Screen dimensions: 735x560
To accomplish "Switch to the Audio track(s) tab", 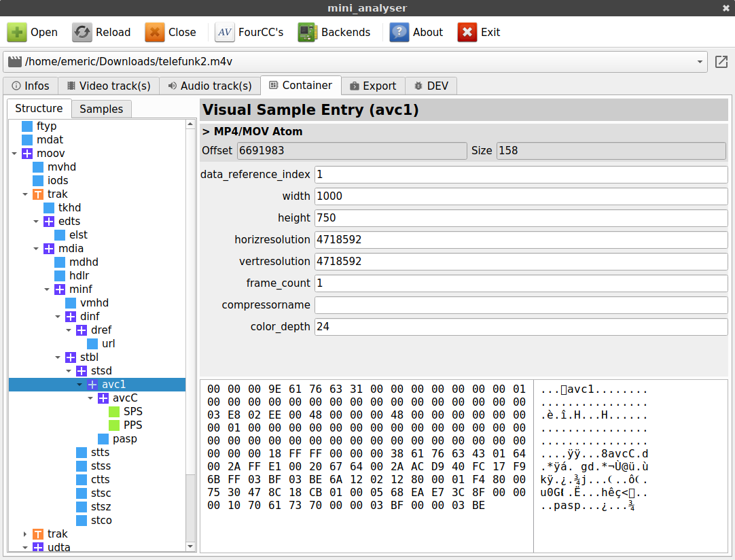I will coord(210,86).
